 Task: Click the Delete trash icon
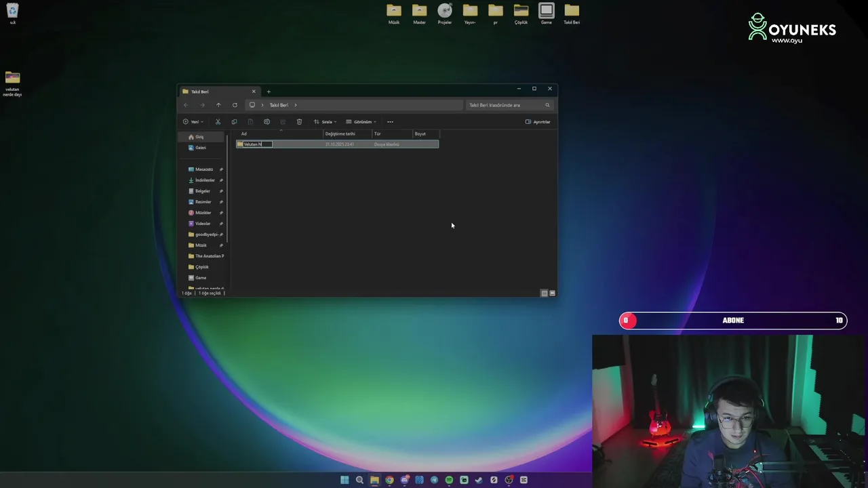[299, 122]
